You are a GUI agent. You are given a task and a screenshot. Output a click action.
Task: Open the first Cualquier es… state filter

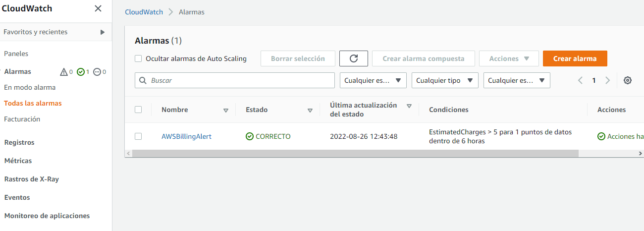pos(373,80)
